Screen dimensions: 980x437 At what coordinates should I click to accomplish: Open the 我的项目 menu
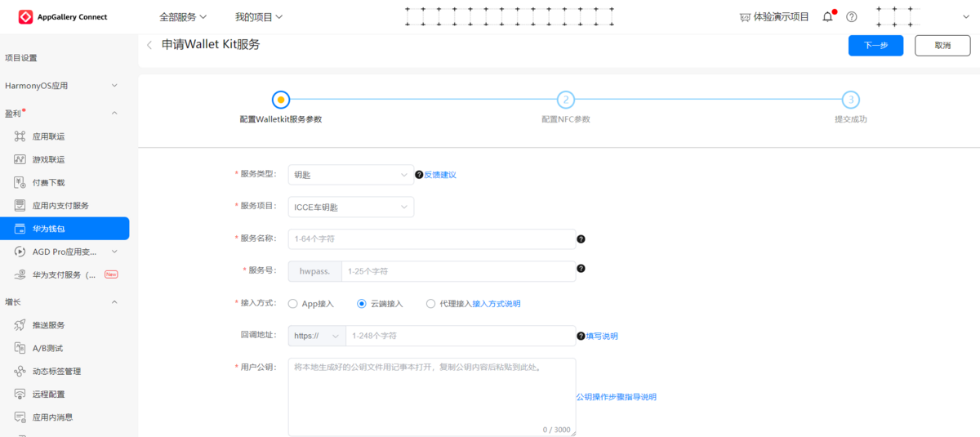[258, 17]
